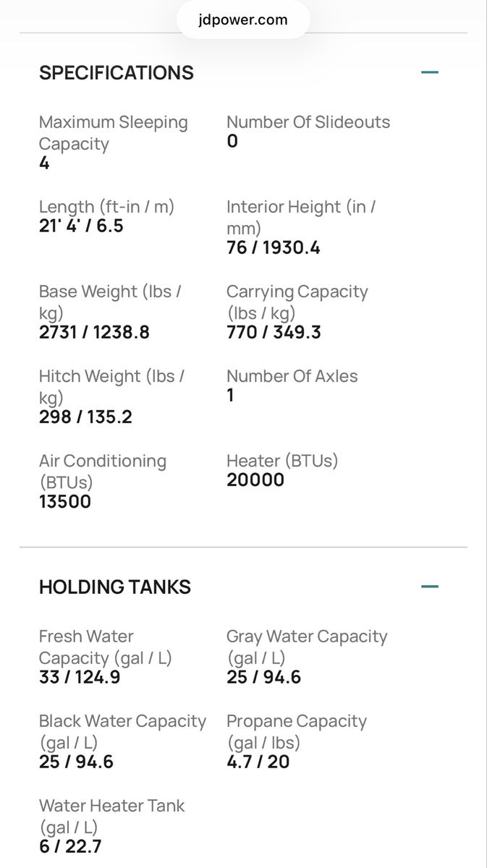The image size is (487, 868).
Task: Select the SPECIFICATIONS heading
Action: (117, 73)
